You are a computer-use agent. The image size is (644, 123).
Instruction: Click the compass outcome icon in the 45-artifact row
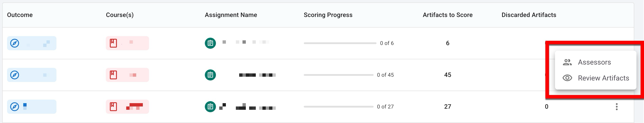point(14,75)
